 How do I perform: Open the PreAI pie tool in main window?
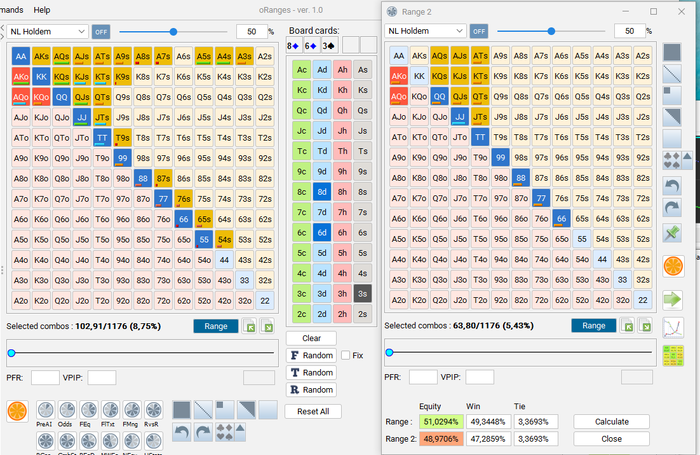coord(45,409)
